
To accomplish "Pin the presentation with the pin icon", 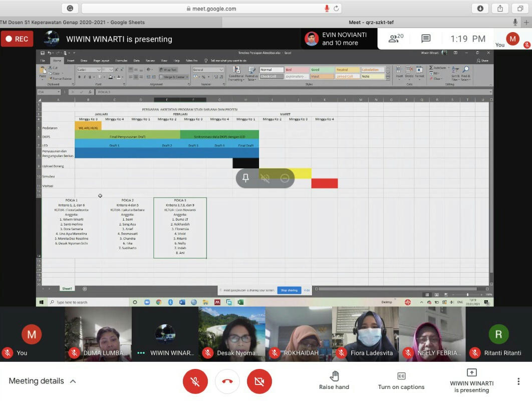I will [x=245, y=178].
